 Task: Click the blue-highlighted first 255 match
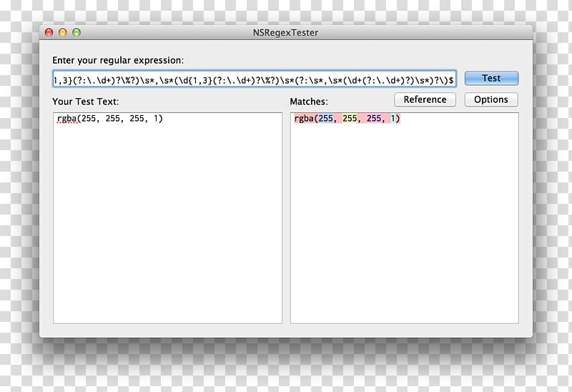(326, 118)
